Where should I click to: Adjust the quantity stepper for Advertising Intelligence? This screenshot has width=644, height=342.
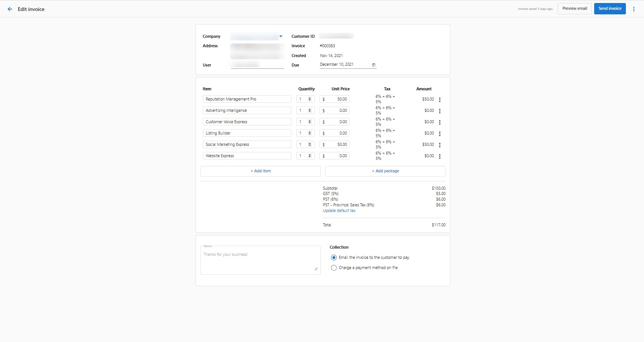click(310, 110)
